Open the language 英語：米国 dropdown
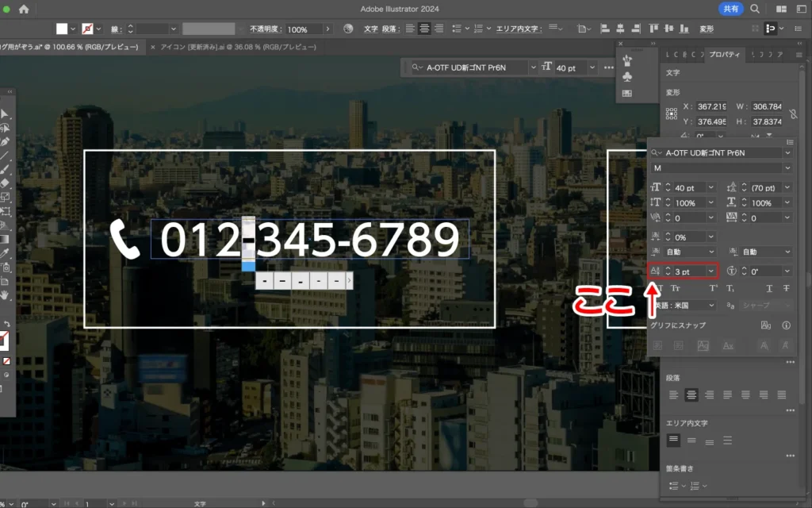The width and height of the screenshot is (812, 508). 710,306
